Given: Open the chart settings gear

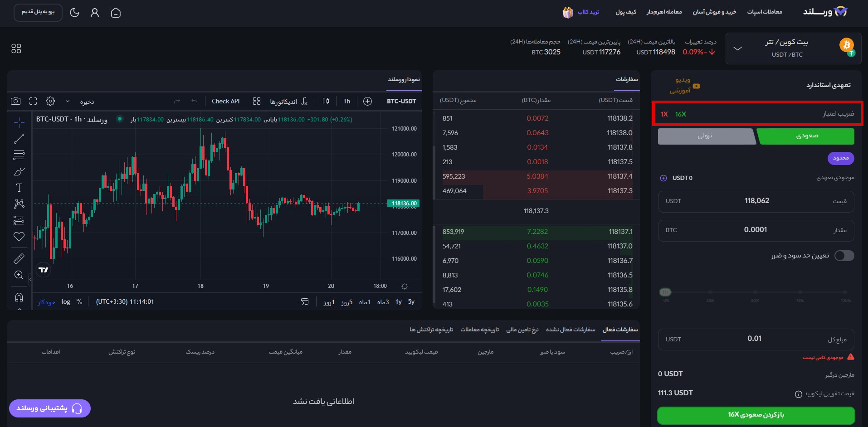Looking at the screenshot, I should [50, 102].
